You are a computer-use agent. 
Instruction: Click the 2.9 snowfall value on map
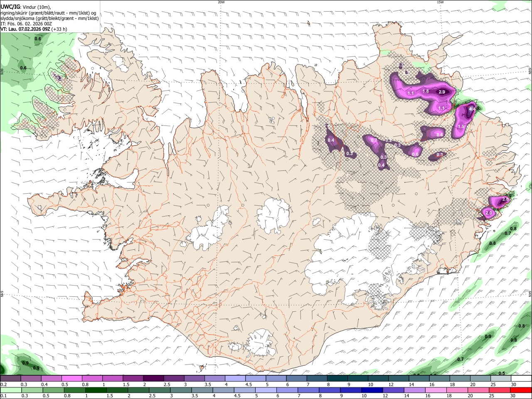coord(442,92)
